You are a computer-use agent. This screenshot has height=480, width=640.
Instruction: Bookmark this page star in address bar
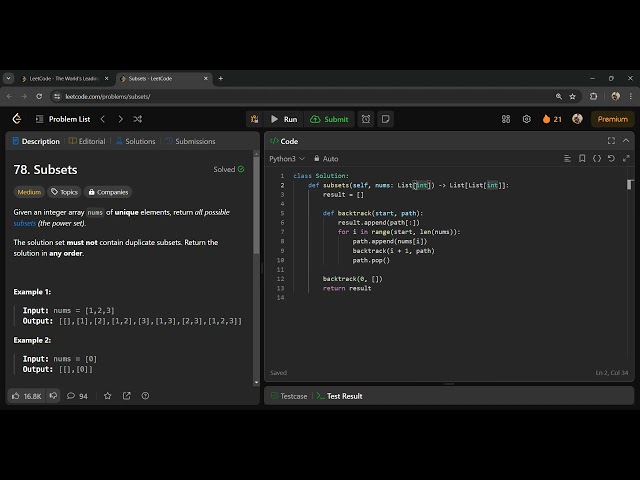[573, 96]
